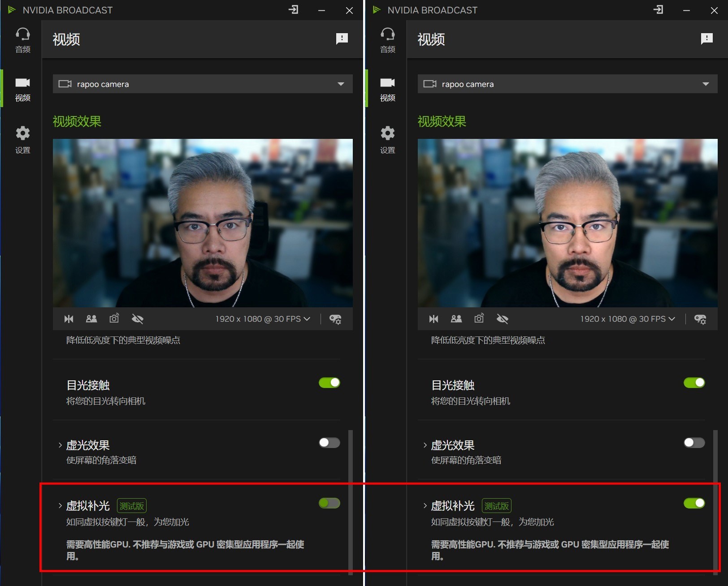The image size is (728, 586).
Task: Expand 虚光效果 chevron in the left window
Action: 60,445
